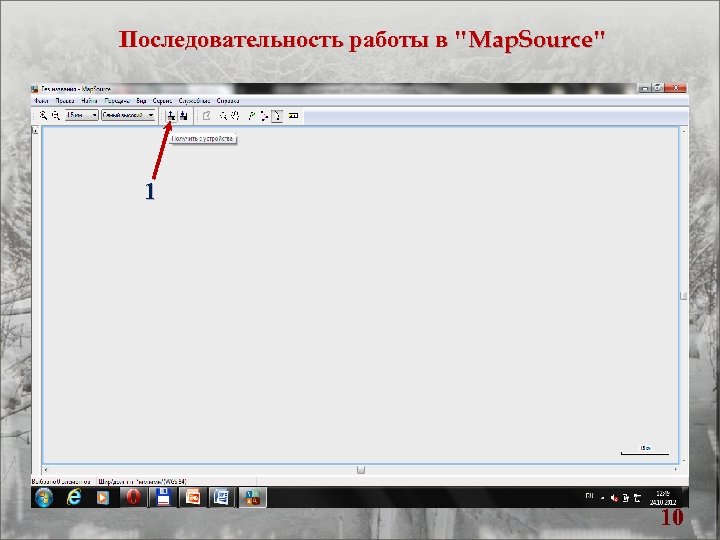Click the MapSource taskbar icon
720x540 pixels.
click(252, 497)
